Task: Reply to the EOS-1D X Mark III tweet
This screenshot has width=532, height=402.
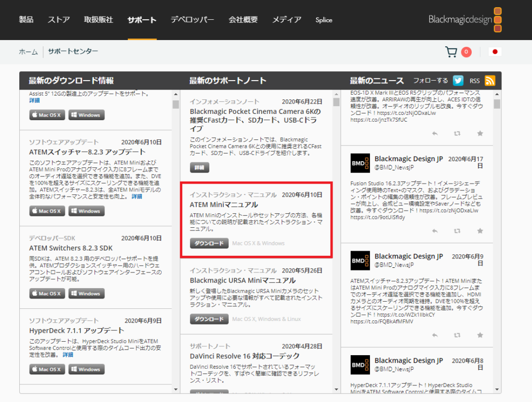Action: point(435,134)
